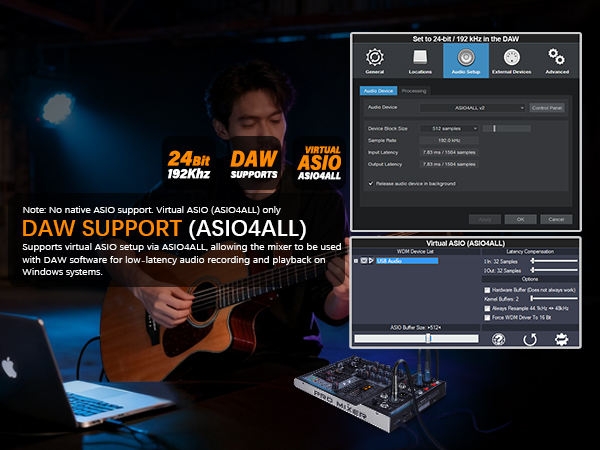
Task: Toggle the USB Audio device power icon
Action: [364, 261]
